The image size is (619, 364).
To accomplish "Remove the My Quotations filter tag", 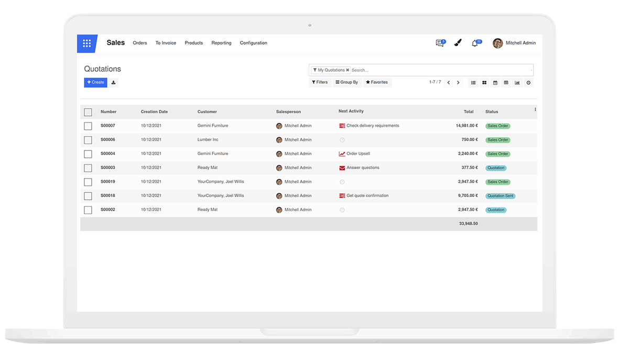I will 347,70.
